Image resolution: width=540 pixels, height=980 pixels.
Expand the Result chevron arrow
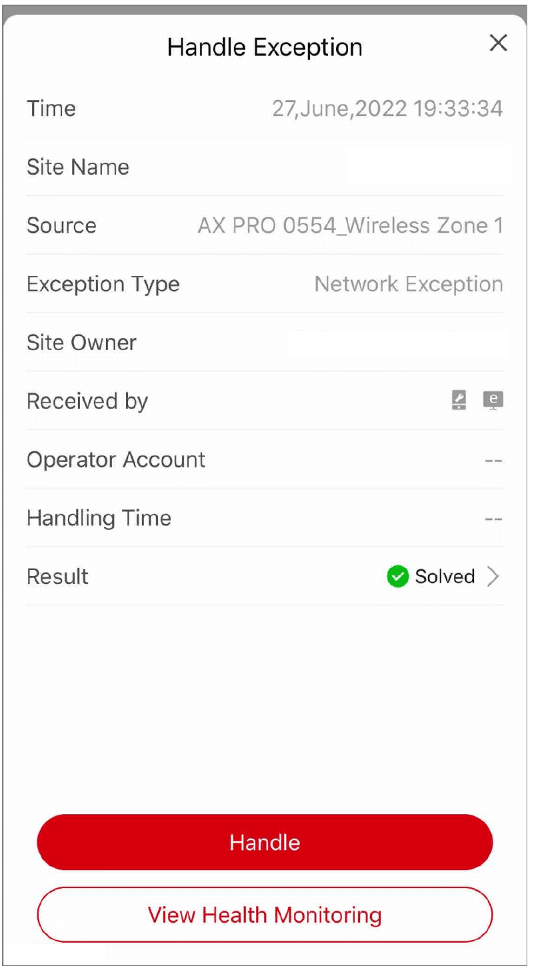tap(493, 577)
